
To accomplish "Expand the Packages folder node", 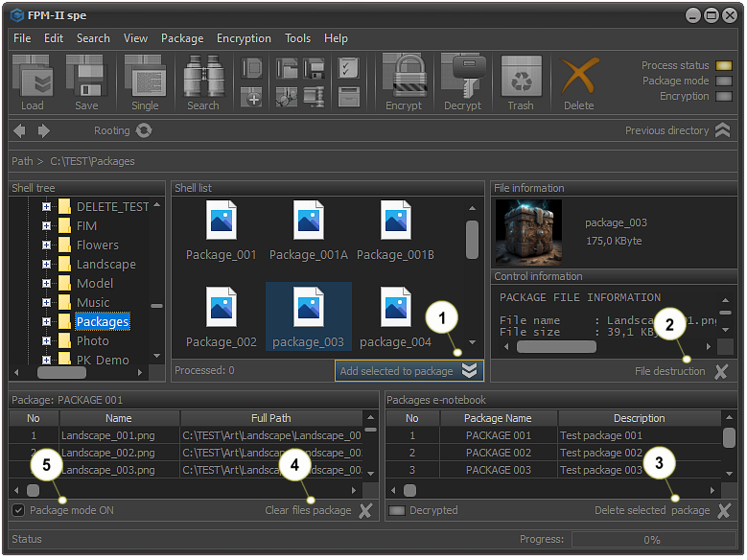I will point(46,321).
